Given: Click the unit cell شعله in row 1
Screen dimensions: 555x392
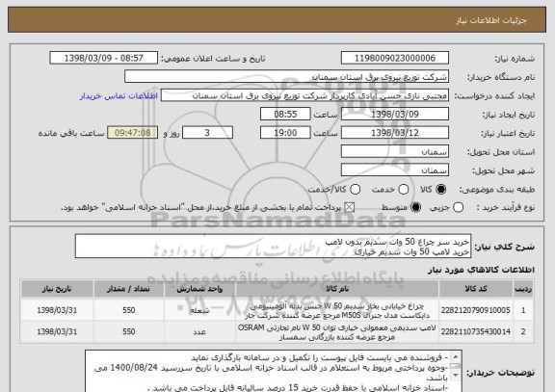Looking at the screenshot, I should tap(199, 310).
